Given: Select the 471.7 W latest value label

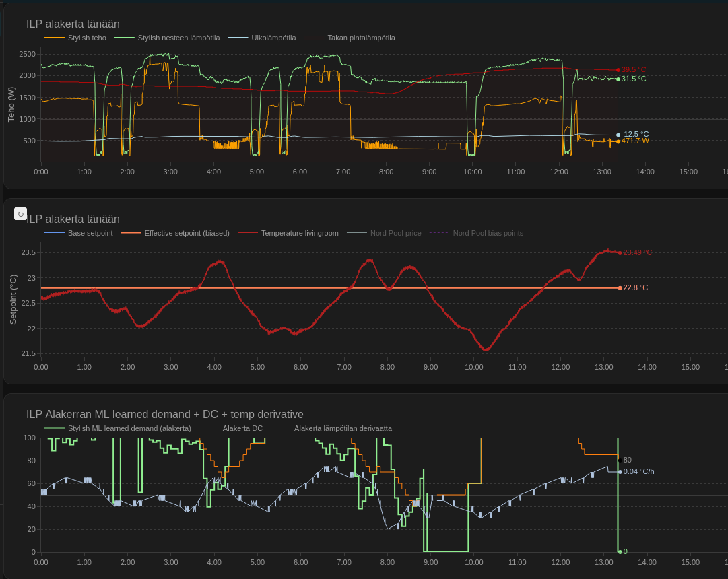Looking at the screenshot, I should coord(634,141).
